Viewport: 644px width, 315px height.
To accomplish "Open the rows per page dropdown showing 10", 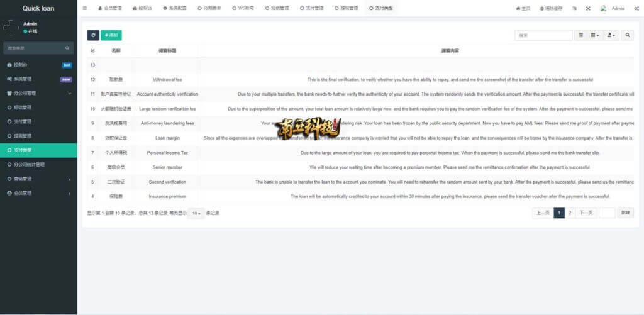I will [196, 213].
